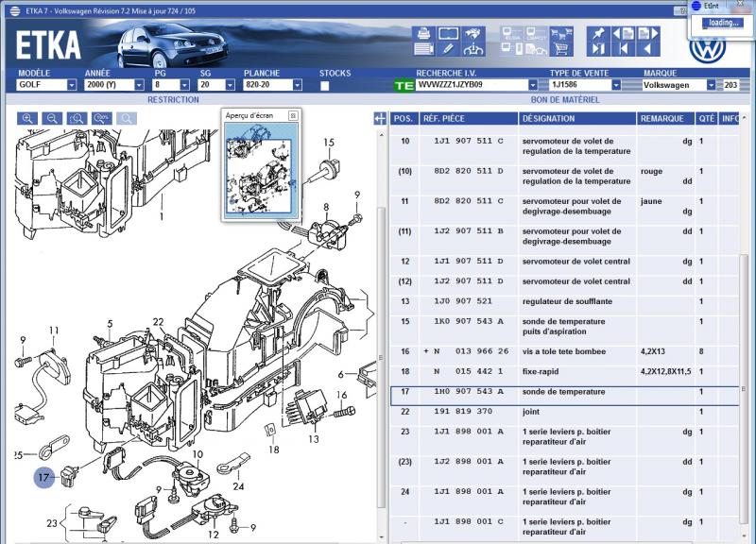
Task: Open the MARQUE dropdown showing Volkswagen
Action: [711, 85]
